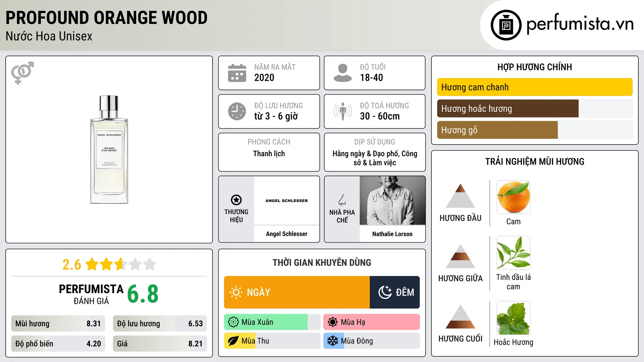Click the Mùa Thu season bar

click(272, 341)
